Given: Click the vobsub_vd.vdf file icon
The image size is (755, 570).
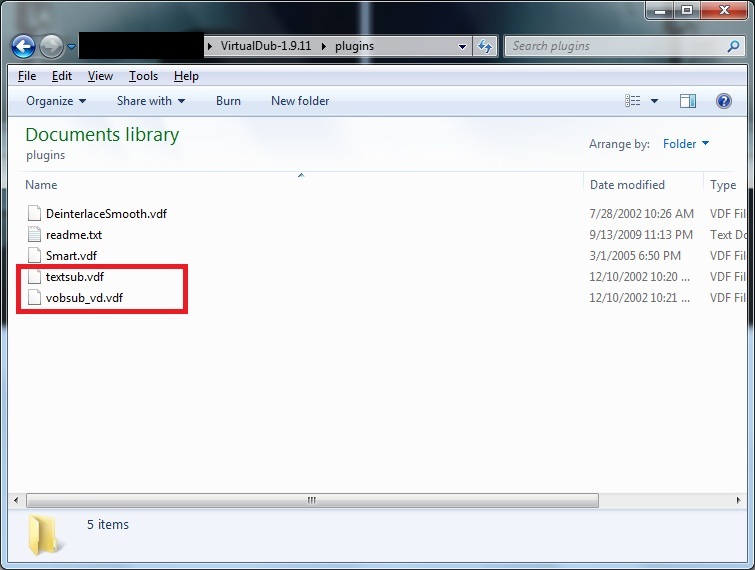Looking at the screenshot, I should coord(34,298).
